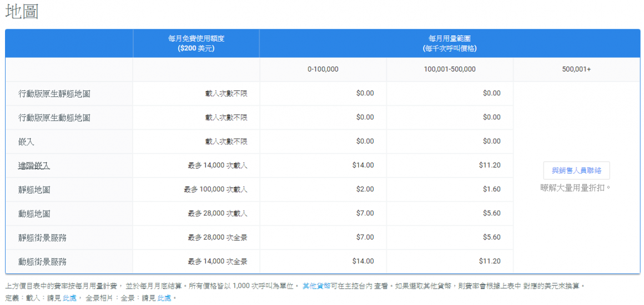This screenshot has width=644, height=305.
Task: Click the $5.60 price for 靜態街景服務
Action: [492, 237]
